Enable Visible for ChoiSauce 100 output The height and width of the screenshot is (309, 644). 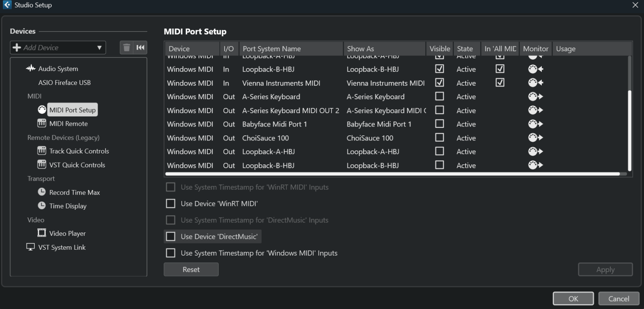coord(440,137)
